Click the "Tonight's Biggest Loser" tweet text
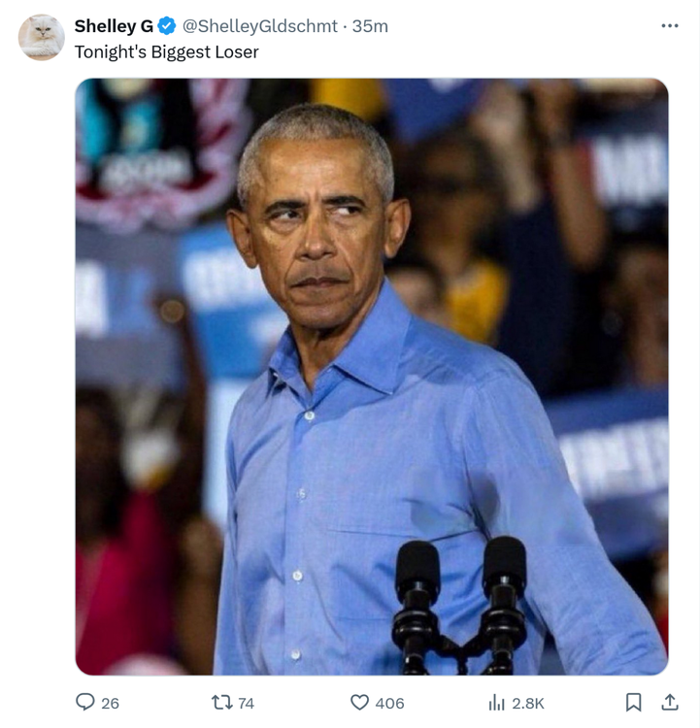700x728 pixels. 167,52
